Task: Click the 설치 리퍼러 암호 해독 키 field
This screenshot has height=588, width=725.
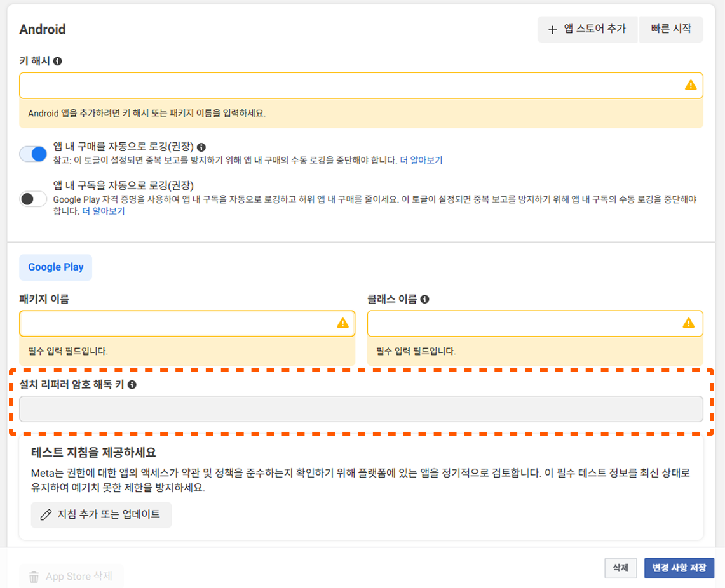Action: (361, 409)
